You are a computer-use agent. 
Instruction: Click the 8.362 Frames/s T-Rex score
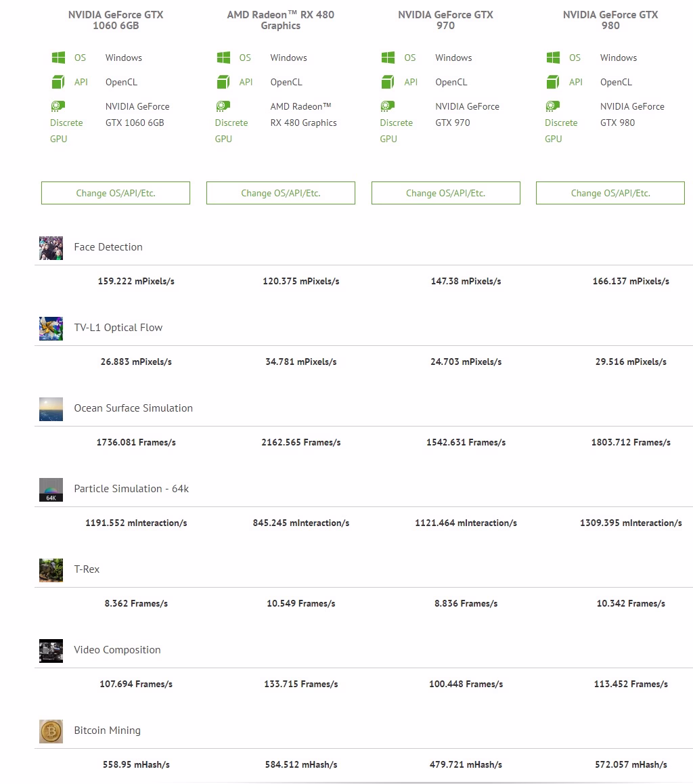(136, 603)
